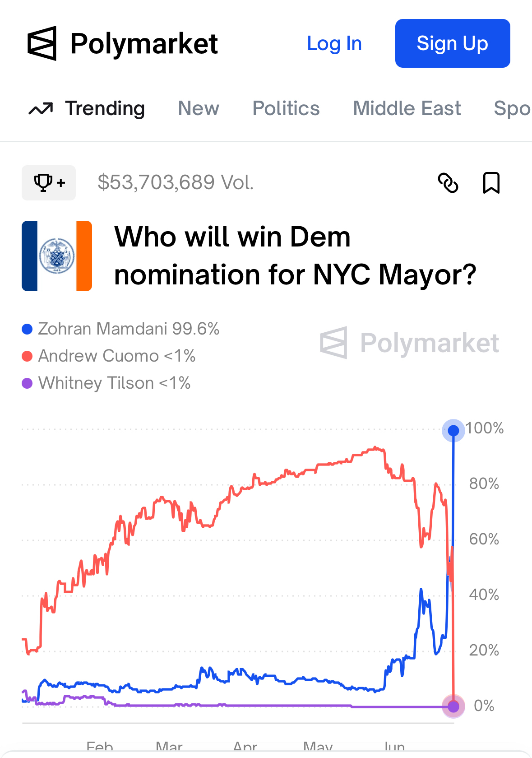
Task: Click the Trending arrow icon
Action: pos(41,109)
